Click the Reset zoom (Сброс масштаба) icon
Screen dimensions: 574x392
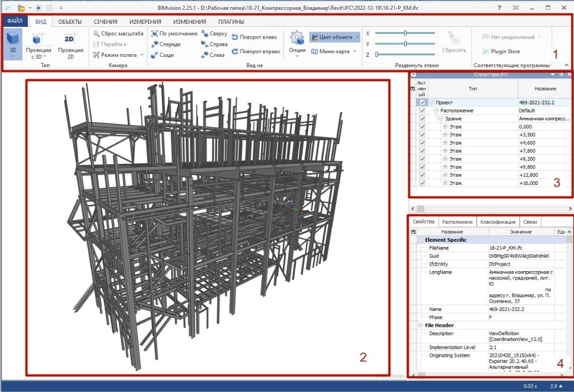click(96, 34)
